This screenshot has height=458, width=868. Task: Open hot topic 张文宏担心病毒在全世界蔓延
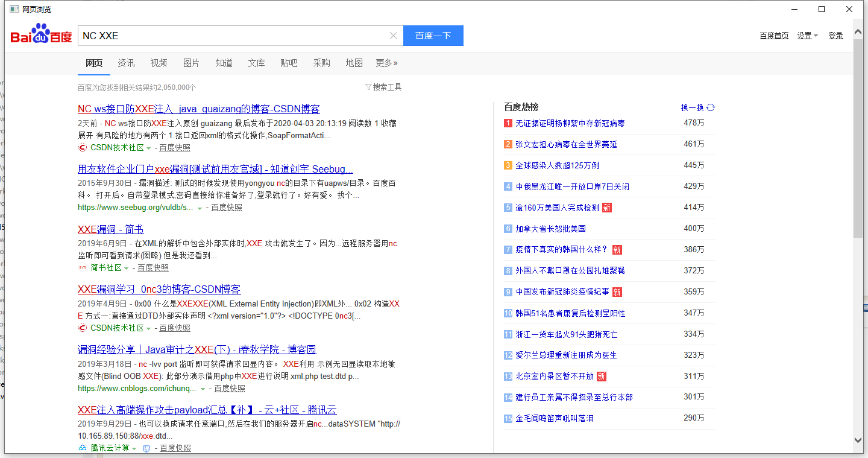pos(567,144)
